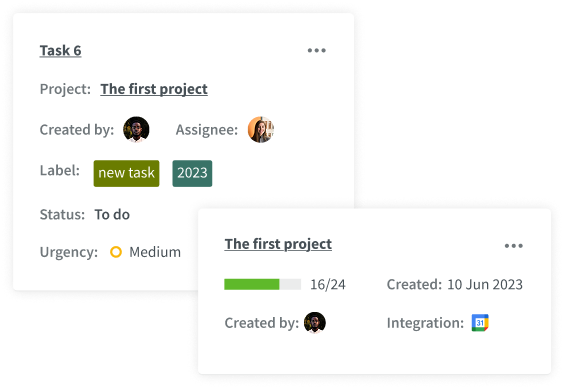Click the yellow Medium urgency circle
The height and width of the screenshot is (389, 565).
[x=116, y=252]
